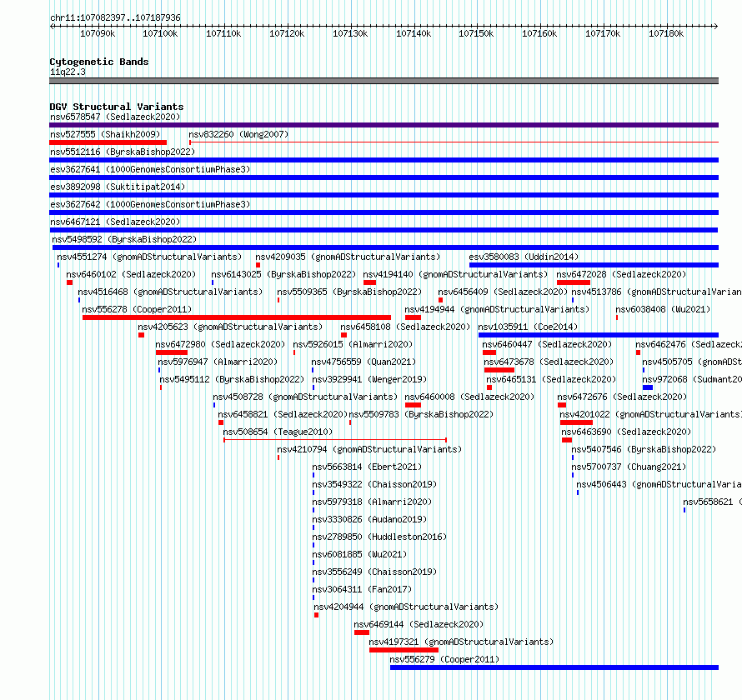Click nsv6472980 (Sedlazeck2020) label

coord(220,344)
